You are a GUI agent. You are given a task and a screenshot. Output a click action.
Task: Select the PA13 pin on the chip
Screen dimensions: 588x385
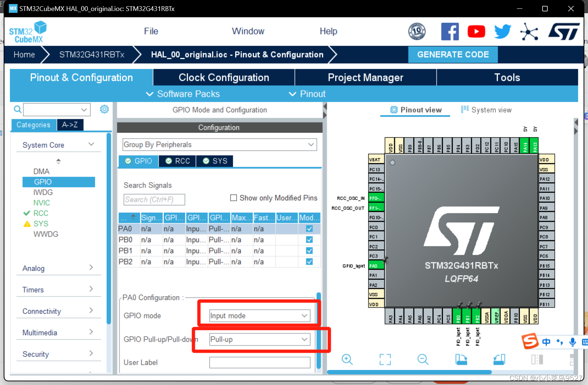[x=535, y=146]
